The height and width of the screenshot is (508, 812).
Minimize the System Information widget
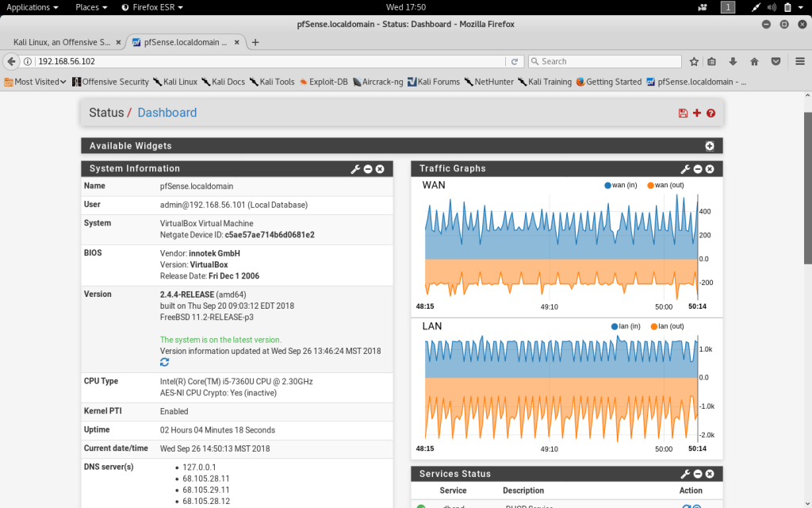pos(368,169)
